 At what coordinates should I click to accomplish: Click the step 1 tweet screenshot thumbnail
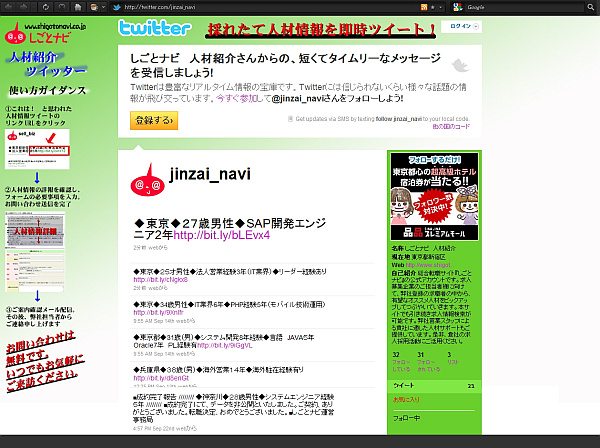[x=37, y=149]
